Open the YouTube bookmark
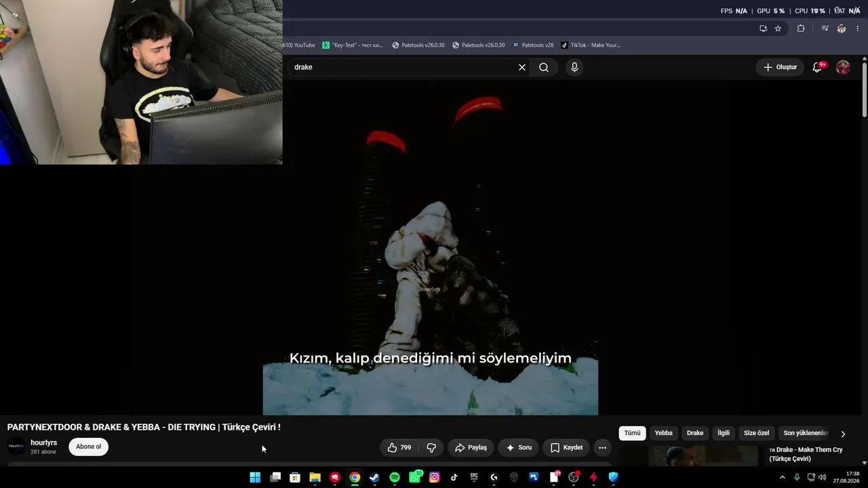The image size is (868, 488). [299, 45]
